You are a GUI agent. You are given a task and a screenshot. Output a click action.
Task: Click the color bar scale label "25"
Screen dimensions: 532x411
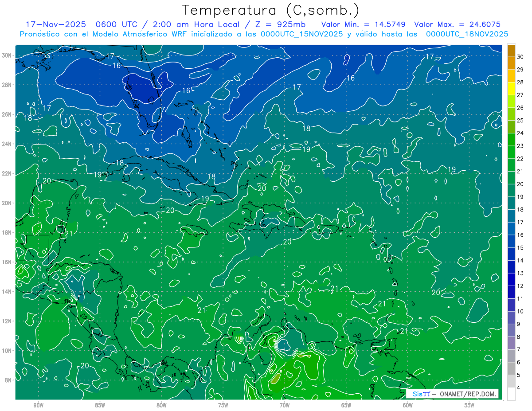[x=520, y=121]
